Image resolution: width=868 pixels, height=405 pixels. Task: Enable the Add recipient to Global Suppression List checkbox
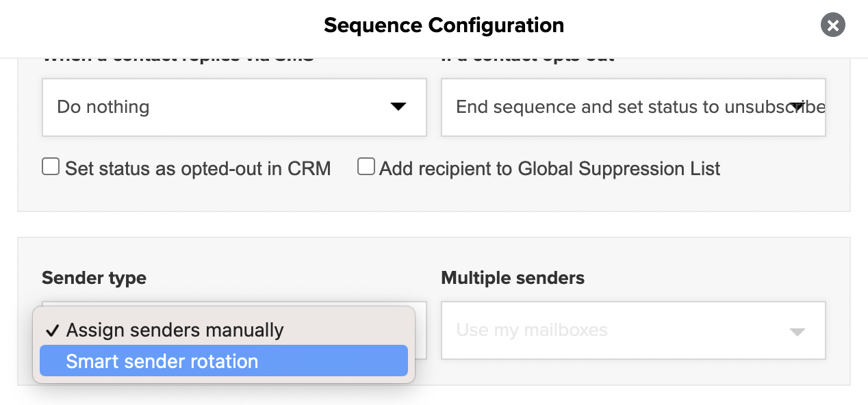[x=366, y=167]
